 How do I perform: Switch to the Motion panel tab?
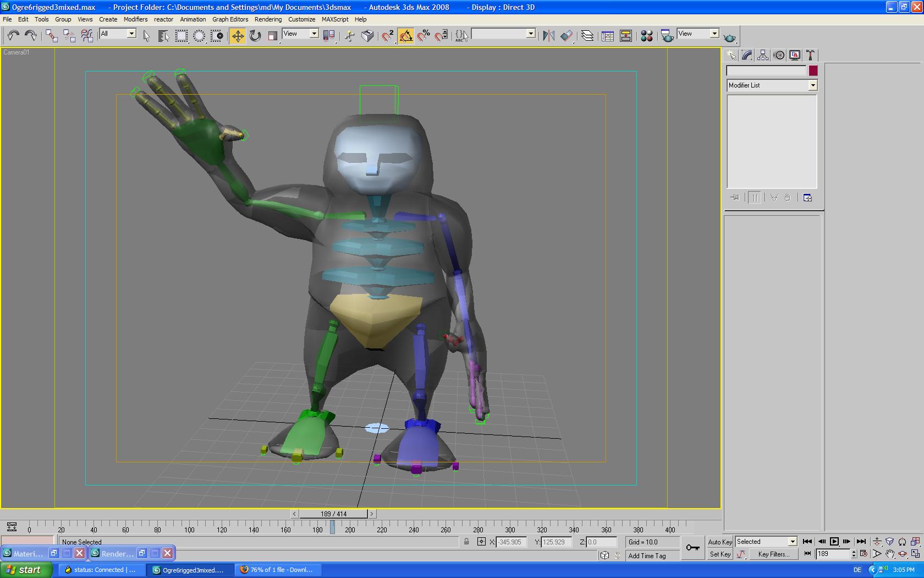[x=779, y=55]
